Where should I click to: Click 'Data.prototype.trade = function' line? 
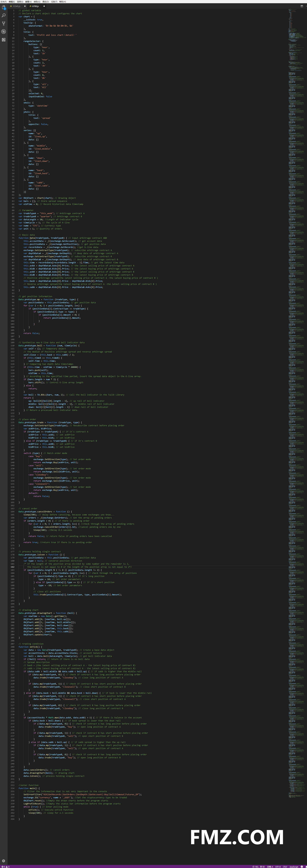tap(50, 422)
